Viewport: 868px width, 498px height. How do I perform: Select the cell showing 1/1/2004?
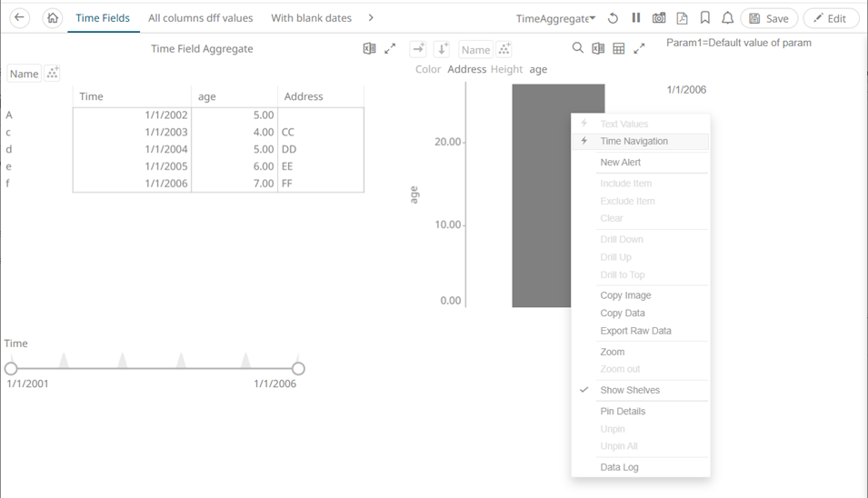pos(132,149)
